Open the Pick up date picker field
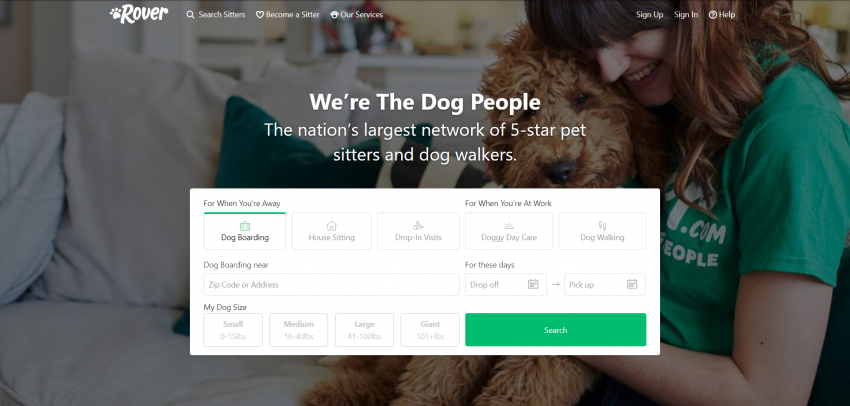The width and height of the screenshot is (850, 406). point(605,285)
